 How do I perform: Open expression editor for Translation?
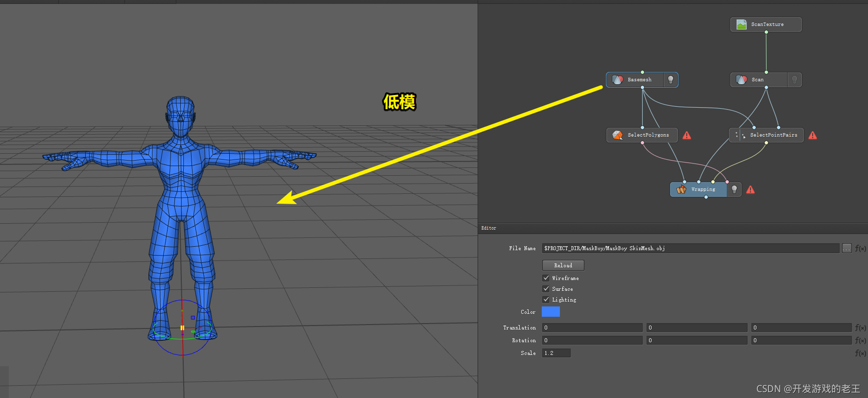pyautogui.click(x=861, y=328)
